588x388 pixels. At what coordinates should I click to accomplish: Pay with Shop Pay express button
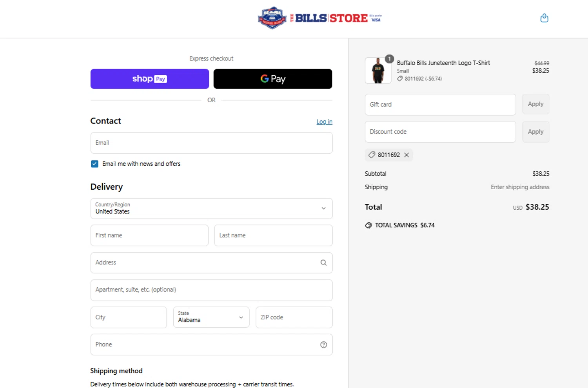click(150, 79)
